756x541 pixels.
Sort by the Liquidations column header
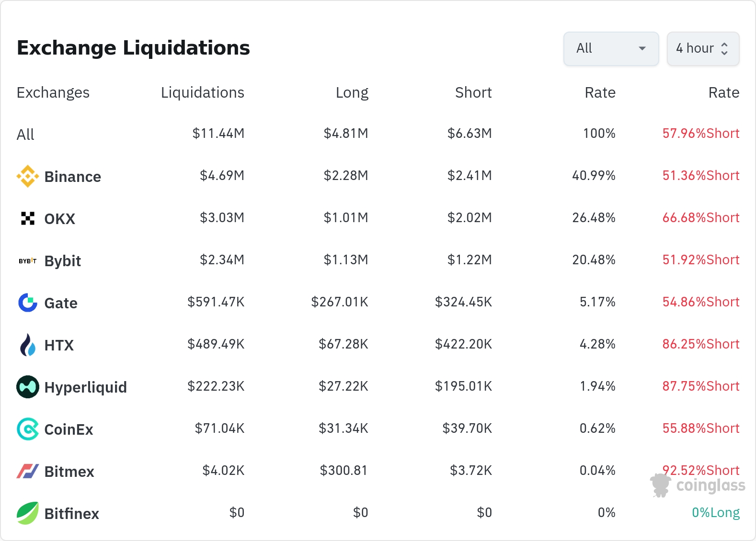click(x=202, y=92)
